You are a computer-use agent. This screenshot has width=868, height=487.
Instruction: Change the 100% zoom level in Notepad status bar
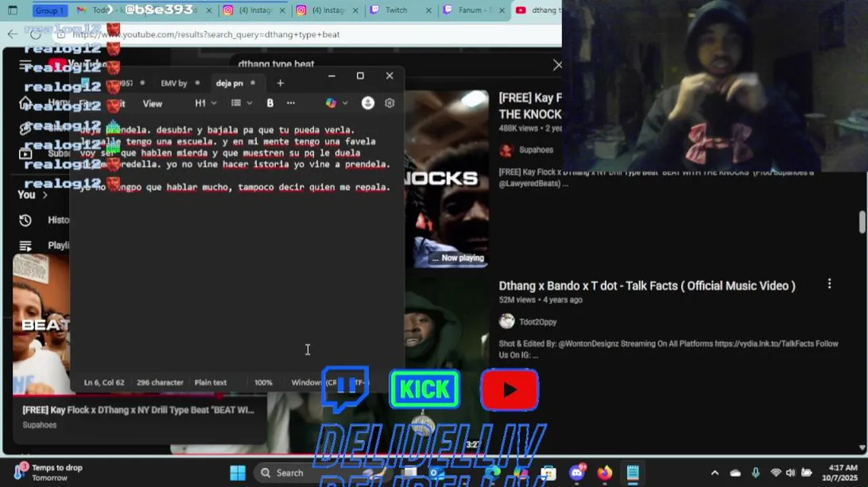[x=263, y=382]
